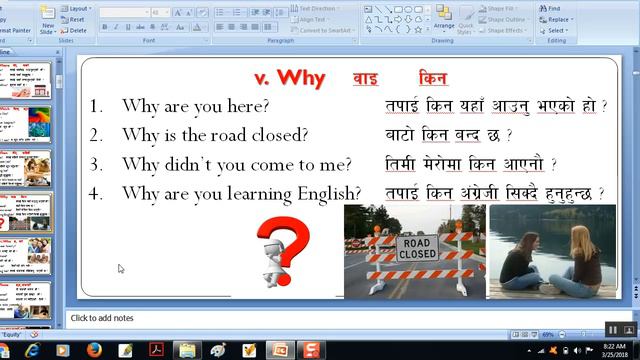
Task: Select the Road Closed picture on slide
Action: click(x=415, y=252)
